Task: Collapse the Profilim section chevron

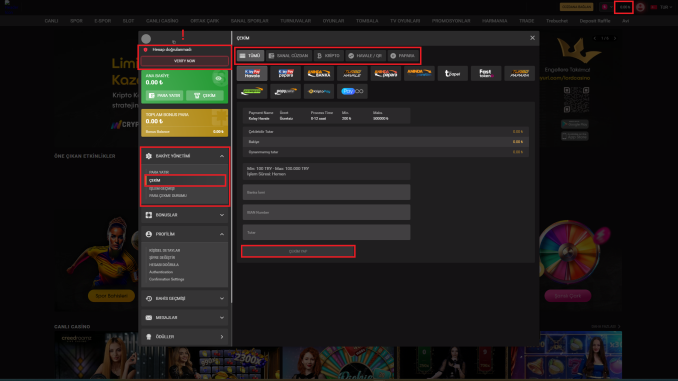Action: [x=222, y=234]
